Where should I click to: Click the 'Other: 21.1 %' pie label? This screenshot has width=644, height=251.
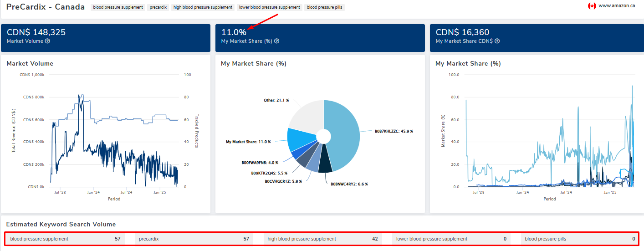(x=276, y=100)
